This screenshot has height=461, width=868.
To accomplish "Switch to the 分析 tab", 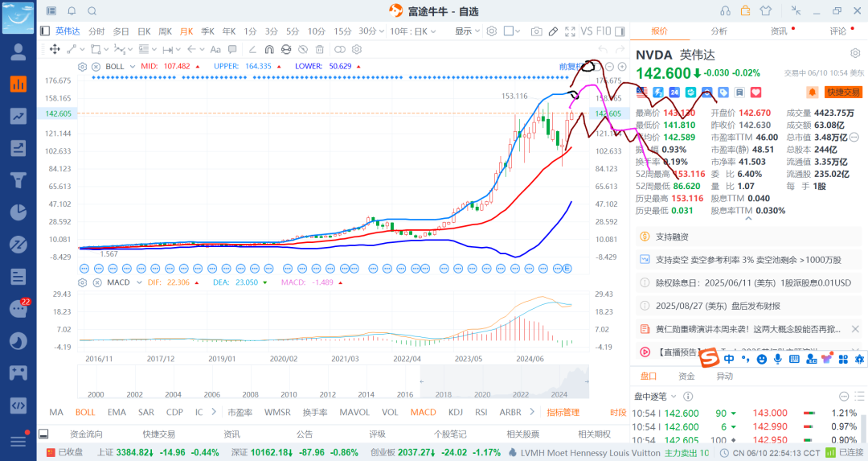I will 719,31.
